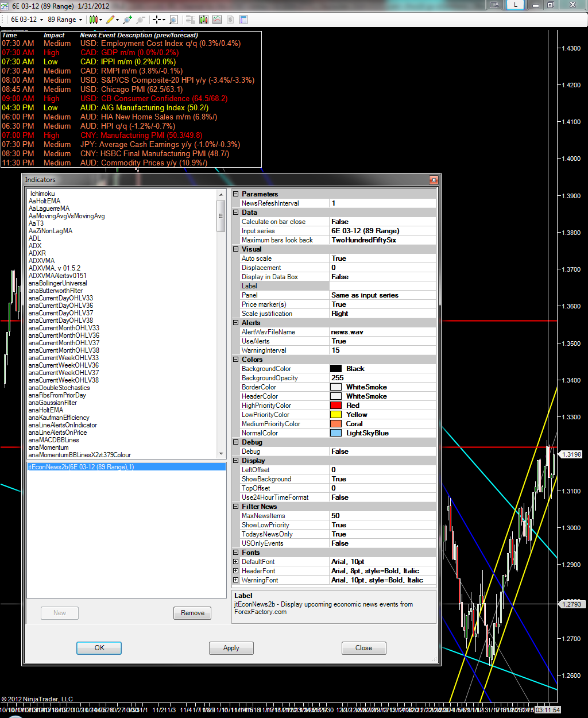This screenshot has height=718, width=588.
Task: Click the zoom out magnifier icon
Action: pyautogui.click(x=141, y=20)
